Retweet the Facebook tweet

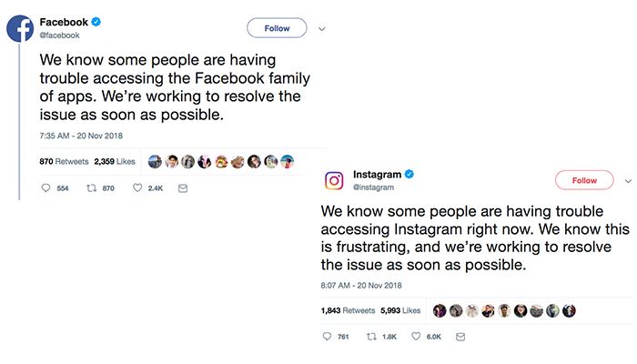click(x=91, y=188)
